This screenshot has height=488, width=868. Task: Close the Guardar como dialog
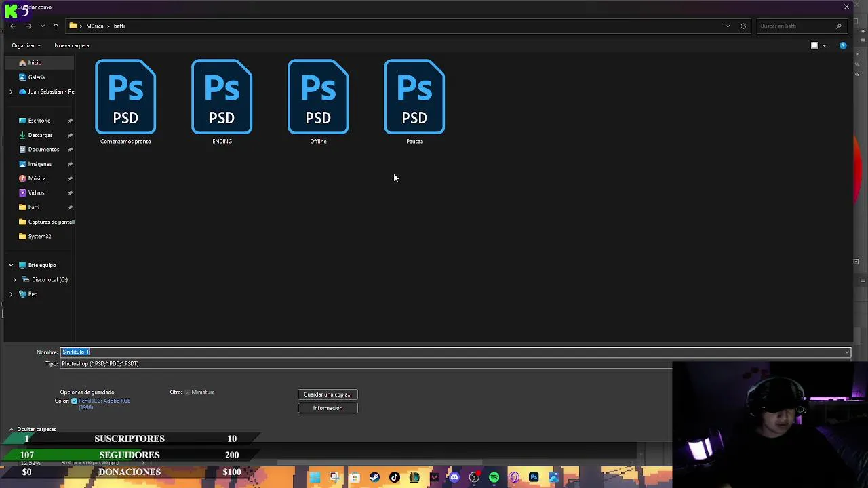[846, 7]
